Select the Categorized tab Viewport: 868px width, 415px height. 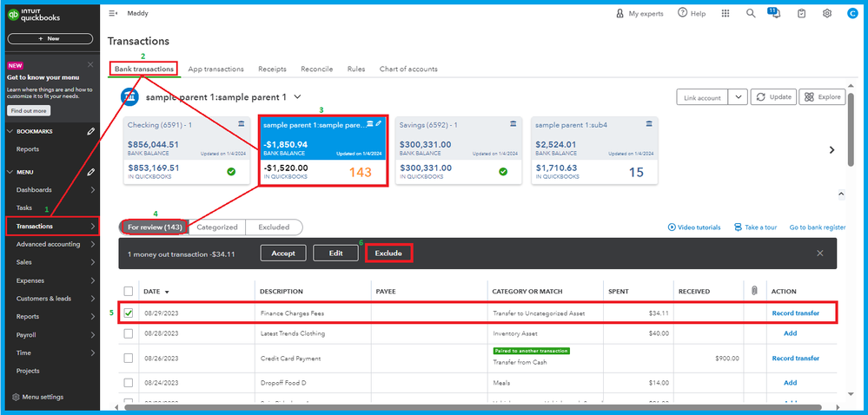[x=217, y=227]
